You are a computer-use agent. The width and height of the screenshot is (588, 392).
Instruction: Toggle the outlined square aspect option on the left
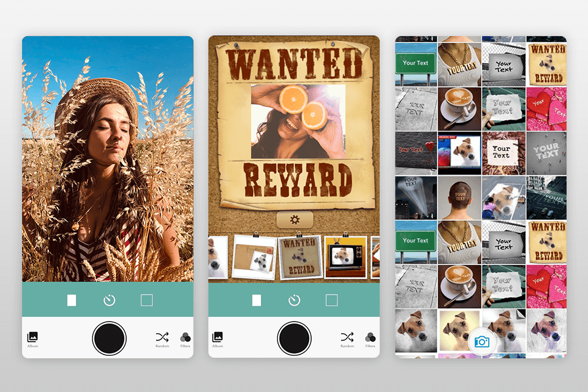[146, 301]
